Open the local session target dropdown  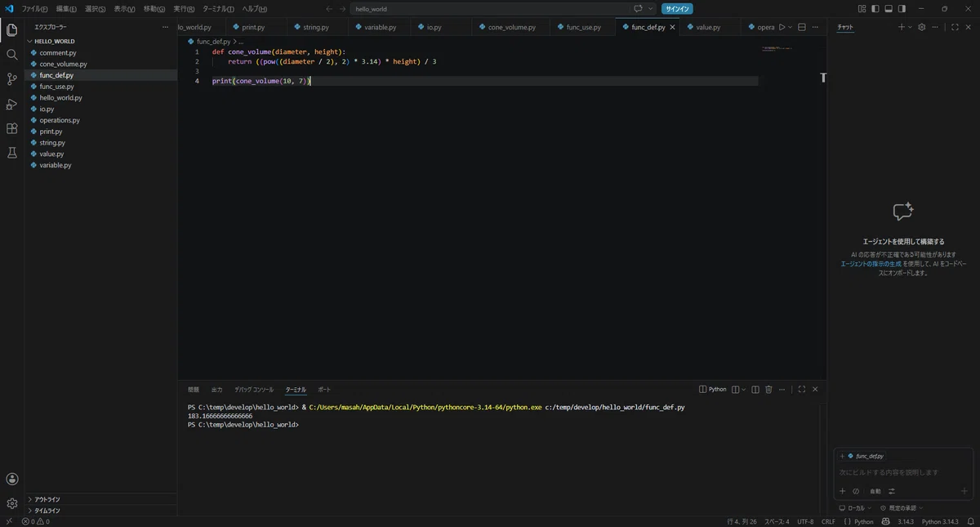tap(855, 508)
